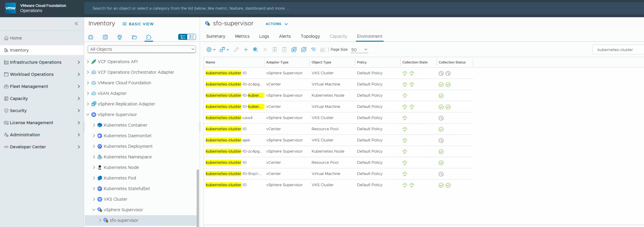Switch to the tree hierarchy view toggle
This screenshot has width=644, height=227.
pos(183,37)
